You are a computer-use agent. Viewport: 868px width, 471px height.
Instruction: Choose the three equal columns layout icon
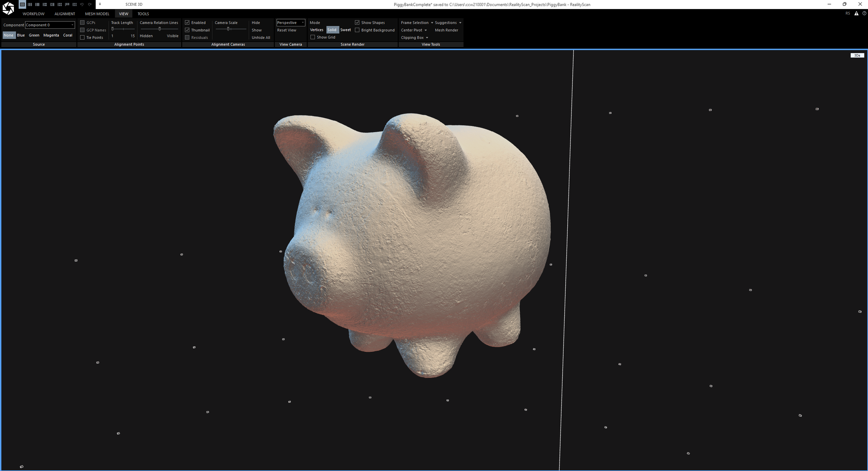click(x=30, y=5)
